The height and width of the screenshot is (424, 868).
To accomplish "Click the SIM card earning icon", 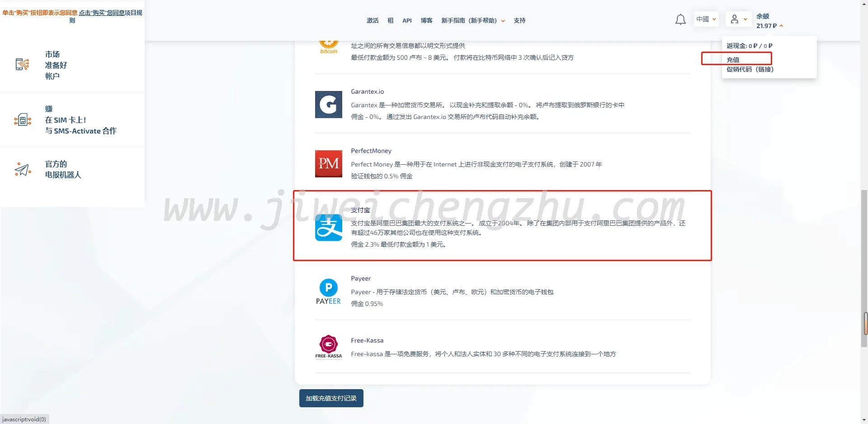I will tap(22, 120).
